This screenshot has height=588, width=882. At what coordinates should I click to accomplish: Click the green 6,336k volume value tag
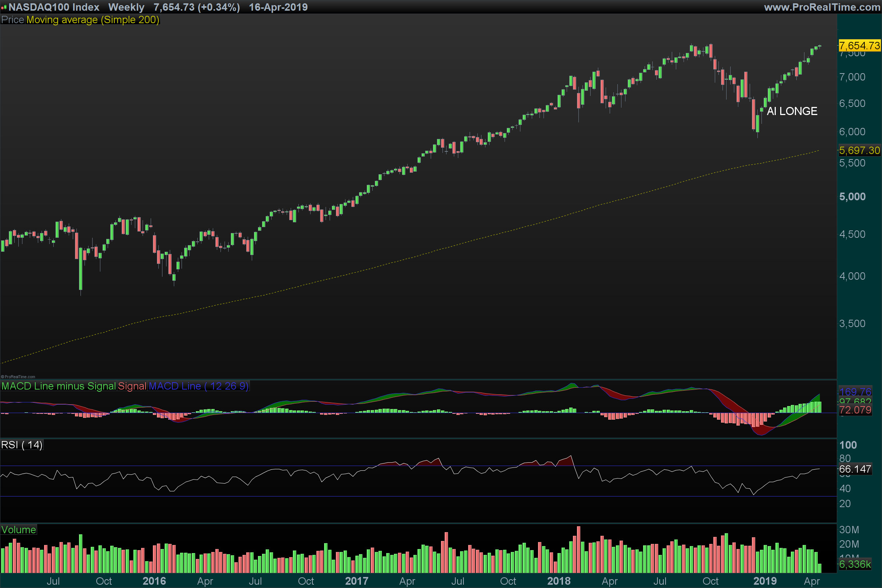(855, 564)
